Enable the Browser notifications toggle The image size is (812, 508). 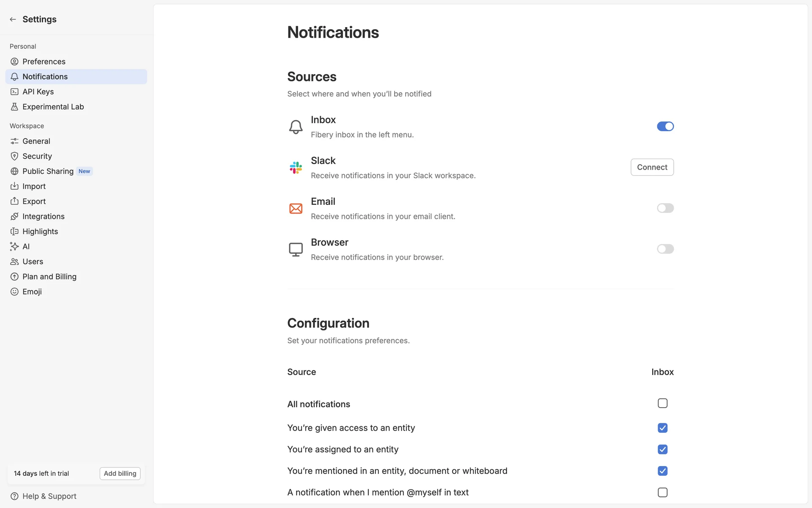click(665, 249)
